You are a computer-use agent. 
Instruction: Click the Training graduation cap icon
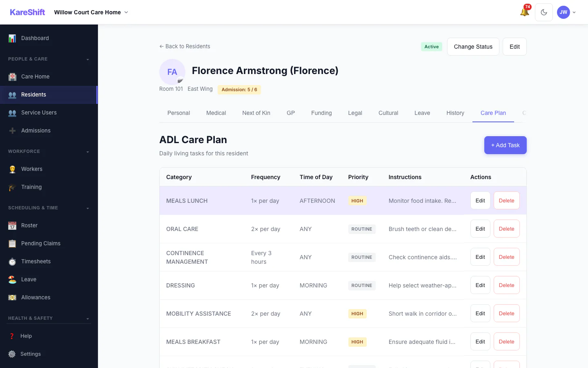12,187
